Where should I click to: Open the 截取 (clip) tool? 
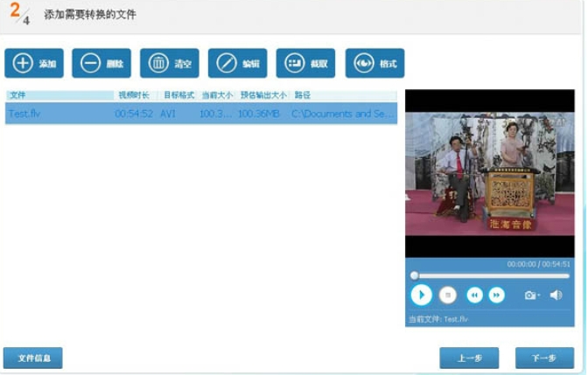coord(305,63)
